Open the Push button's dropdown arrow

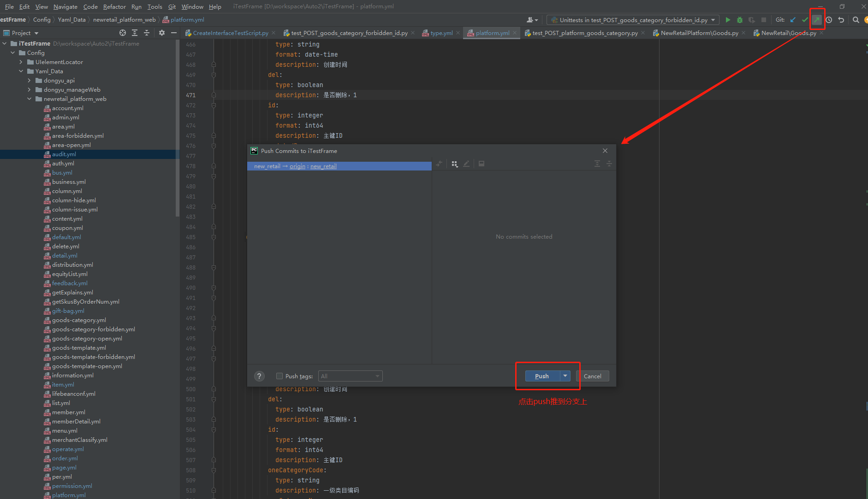[x=565, y=376]
